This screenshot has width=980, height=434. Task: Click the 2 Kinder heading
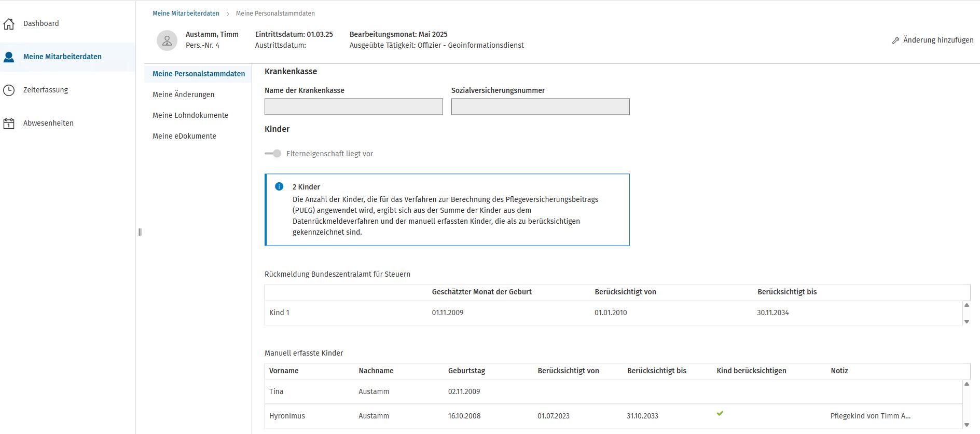point(306,187)
